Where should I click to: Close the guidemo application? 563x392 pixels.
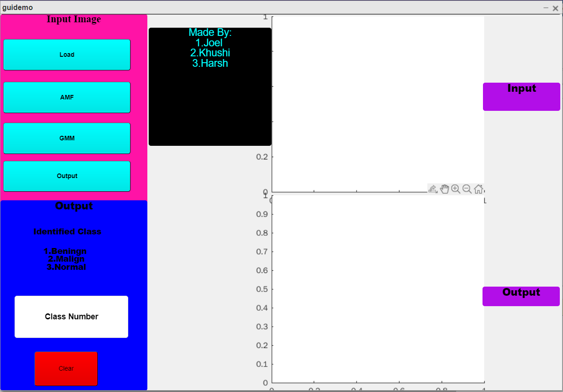[x=555, y=8]
